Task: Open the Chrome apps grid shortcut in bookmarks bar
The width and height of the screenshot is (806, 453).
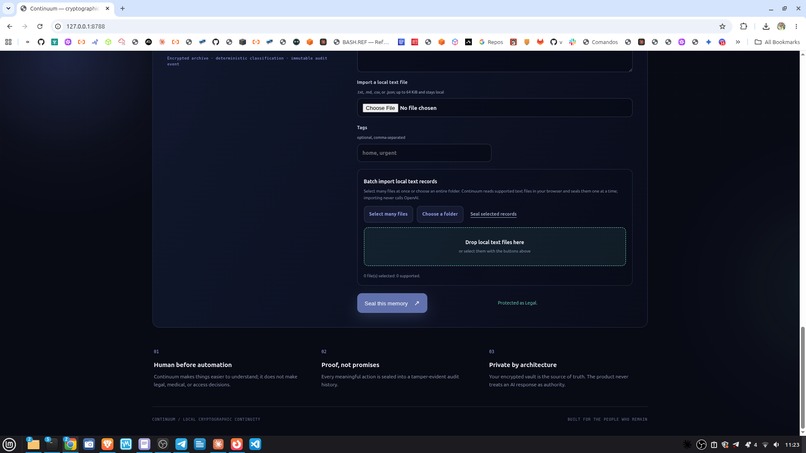Action: click(x=8, y=42)
